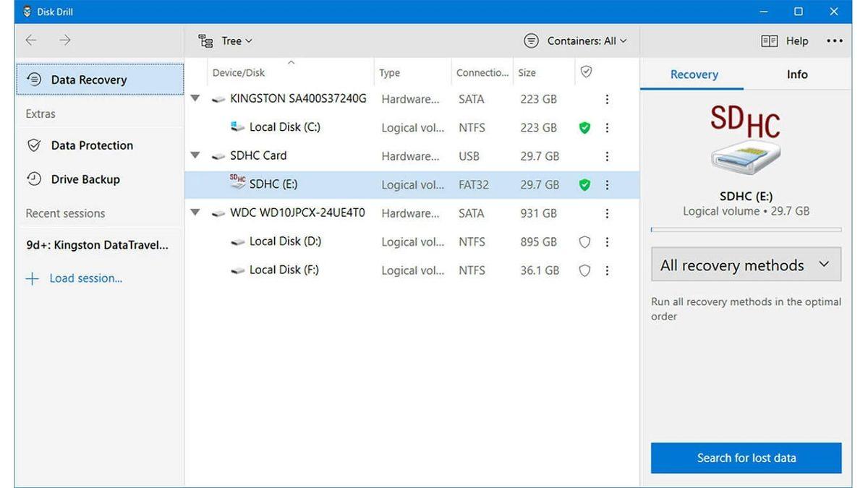Image resolution: width=868 pixels, height=488 pixels.
Task: Click the Load session link
Action: 85,278
